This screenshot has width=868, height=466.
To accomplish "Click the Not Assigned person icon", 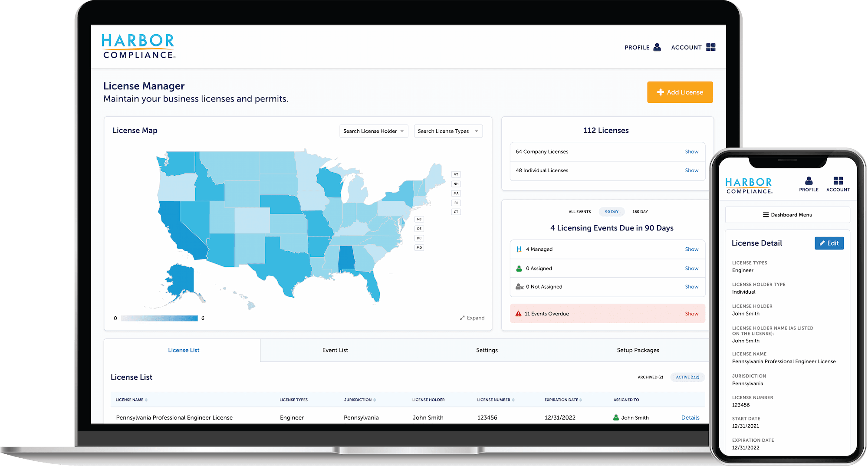I will 519,286.
